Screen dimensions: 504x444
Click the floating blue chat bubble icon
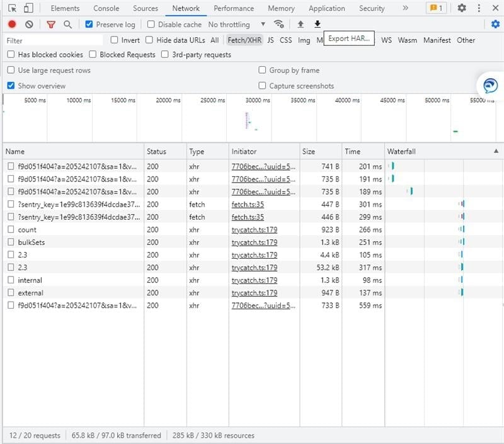tap(490, 86)
